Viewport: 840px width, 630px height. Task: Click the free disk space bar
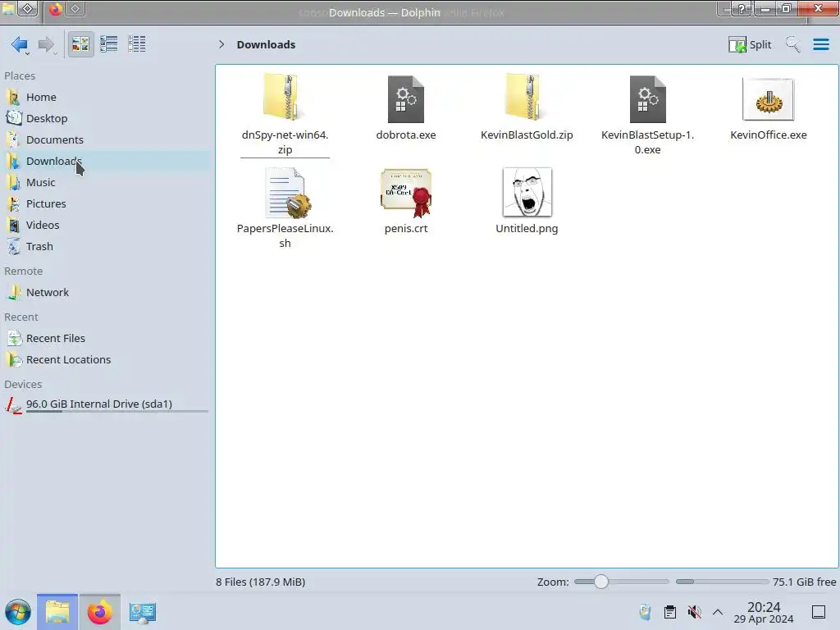(722, 582)
